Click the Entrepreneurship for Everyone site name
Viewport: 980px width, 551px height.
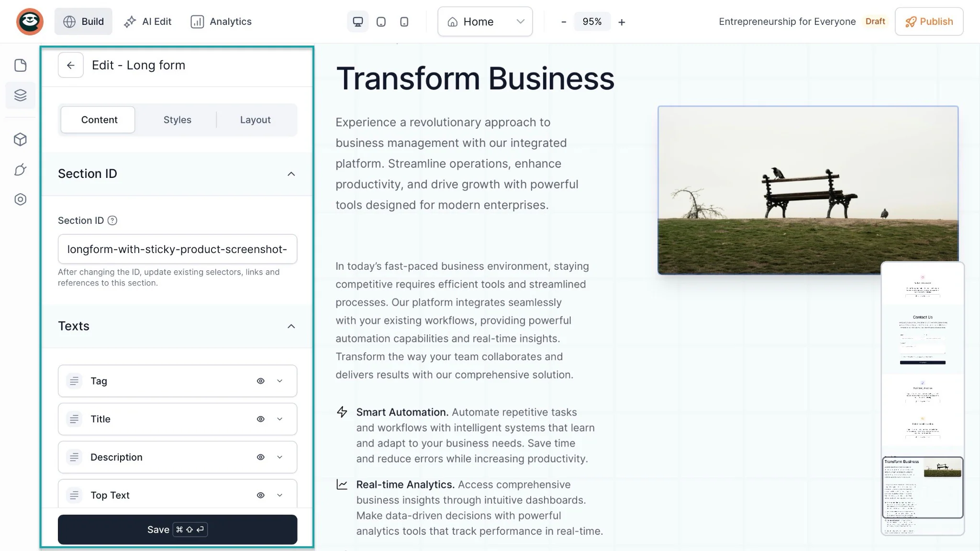click(x=787, y=22)
